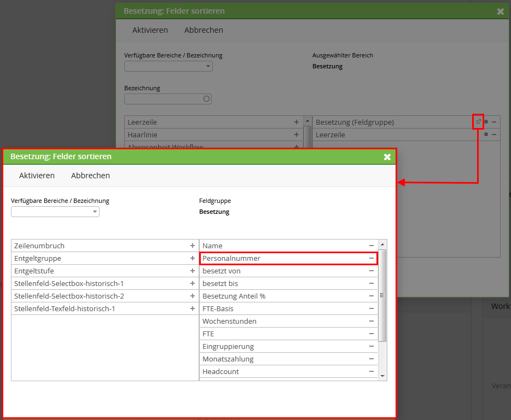511x420 pixels.
Task: Add Haarlinie with plus icon in back dialog
Action: [x=296, y=135]
